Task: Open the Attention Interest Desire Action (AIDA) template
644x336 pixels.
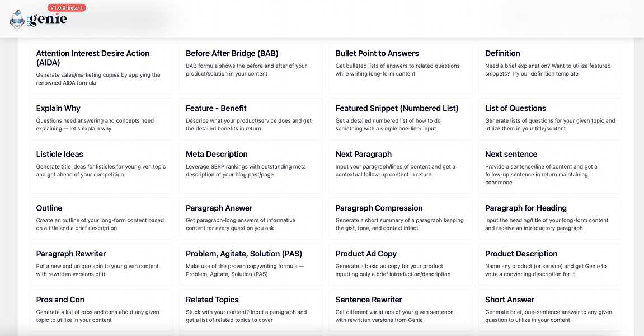Action: (101, 69)
